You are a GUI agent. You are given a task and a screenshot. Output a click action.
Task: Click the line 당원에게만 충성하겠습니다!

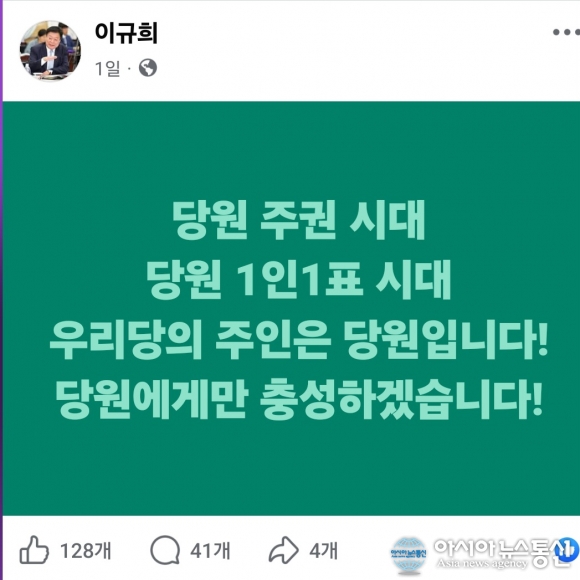coord(299,399)
